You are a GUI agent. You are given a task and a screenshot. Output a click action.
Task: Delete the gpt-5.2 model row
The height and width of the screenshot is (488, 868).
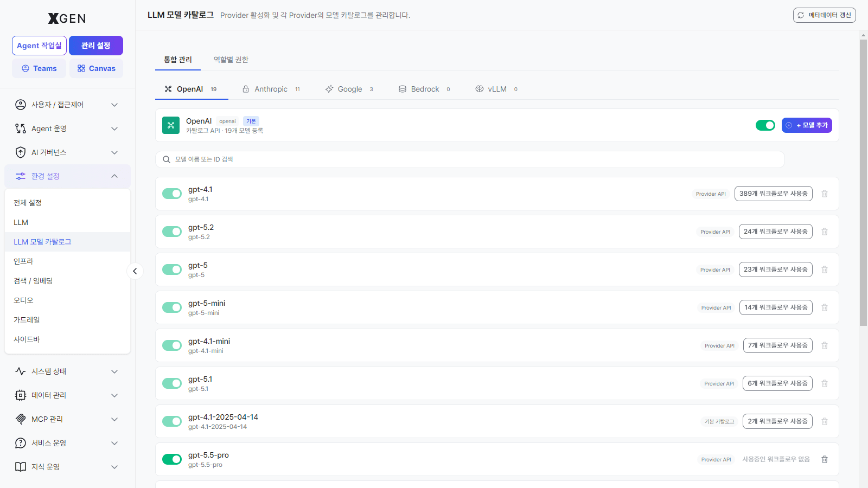[825, 232]
